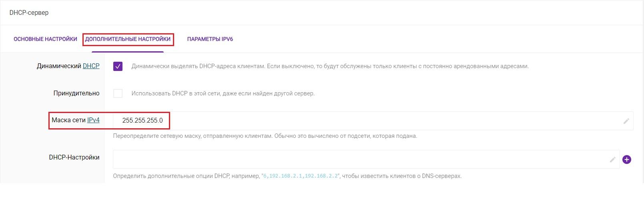The width and height of the screenshot is (644, 198).
Task: Uncheck the Динамический DHCP checkbox
Action: (118, 66)
